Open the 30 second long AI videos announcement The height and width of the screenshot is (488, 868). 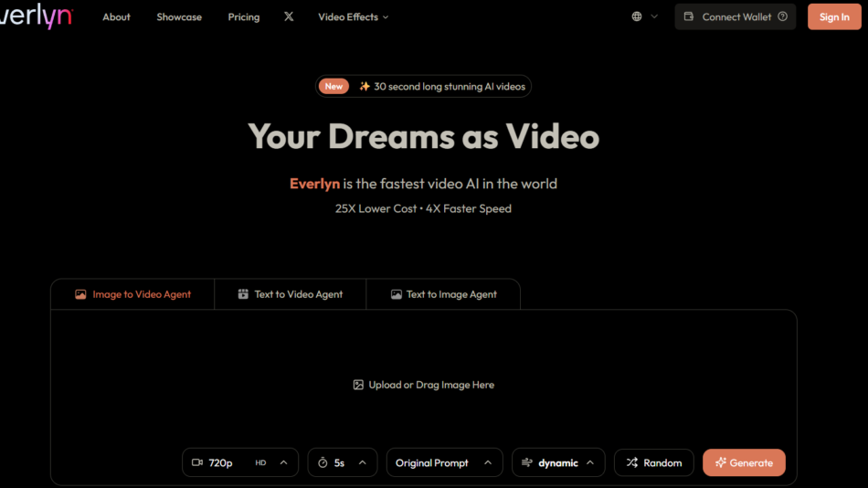(423, 87)
